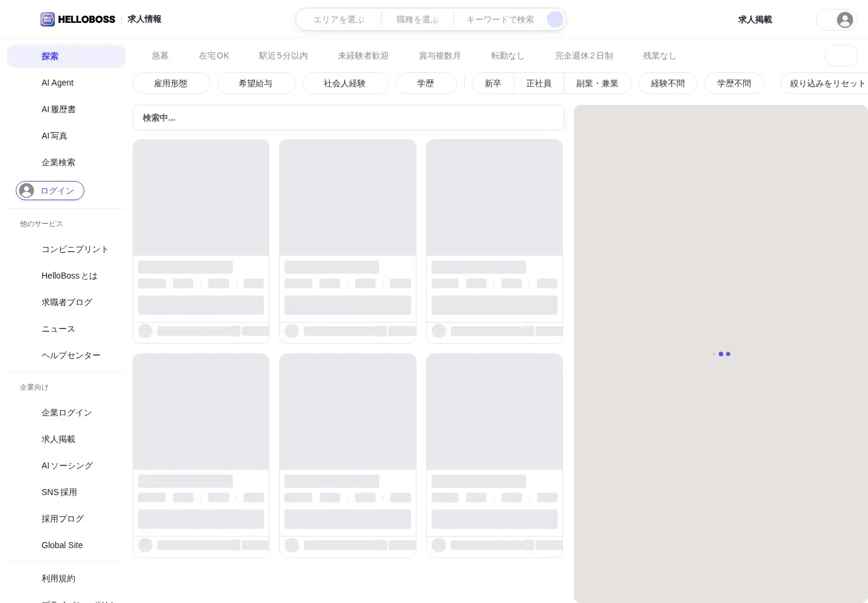868x603 pixels.
Task: Open the profile avatar in top right
Action: [845, 20]
